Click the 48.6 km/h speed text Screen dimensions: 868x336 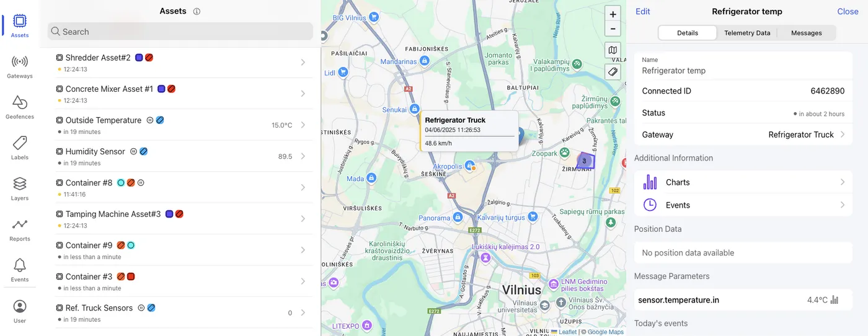pyautogui.click(x=438, y=144)
